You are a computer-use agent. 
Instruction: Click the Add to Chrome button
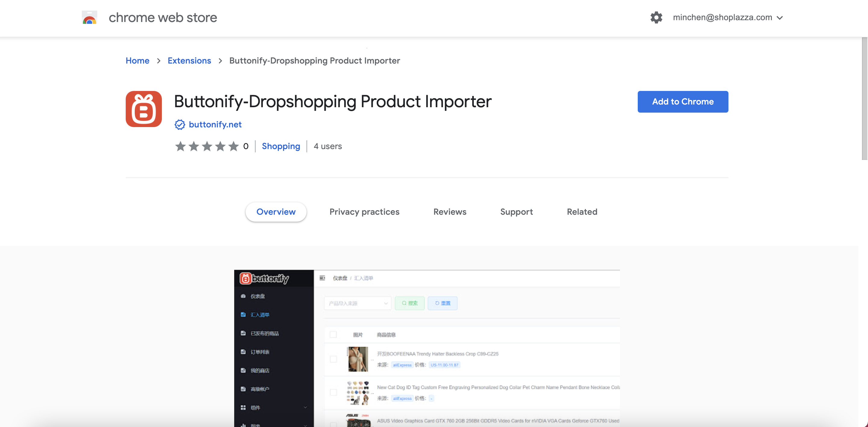coord(683,102)
